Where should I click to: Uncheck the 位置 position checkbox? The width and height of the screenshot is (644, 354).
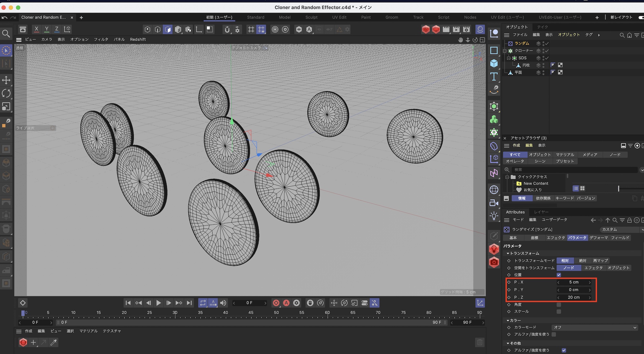559,275
